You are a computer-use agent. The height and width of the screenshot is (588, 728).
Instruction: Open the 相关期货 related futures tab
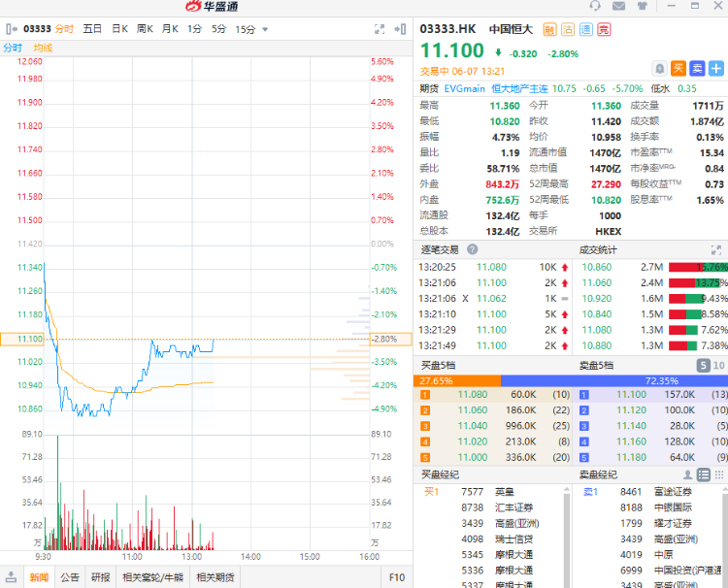click(215, 577)
